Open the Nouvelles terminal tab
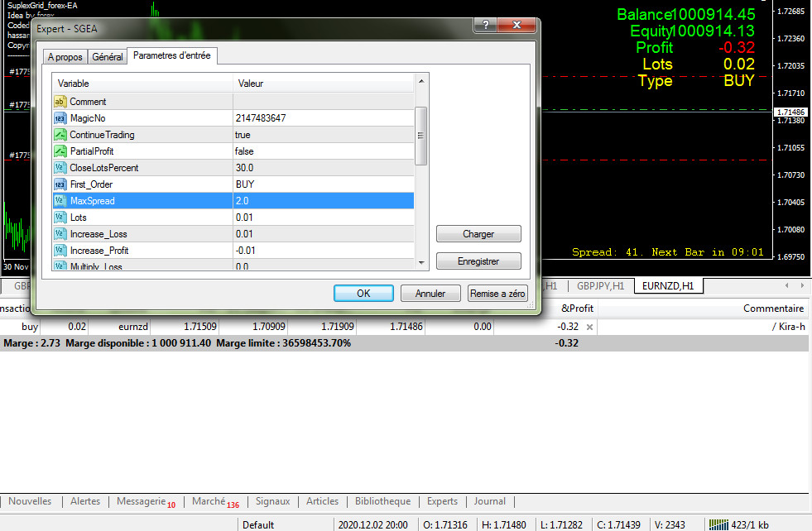Image resolution: width=812 pixels, height=531 pixels. (x=30, y=501)
